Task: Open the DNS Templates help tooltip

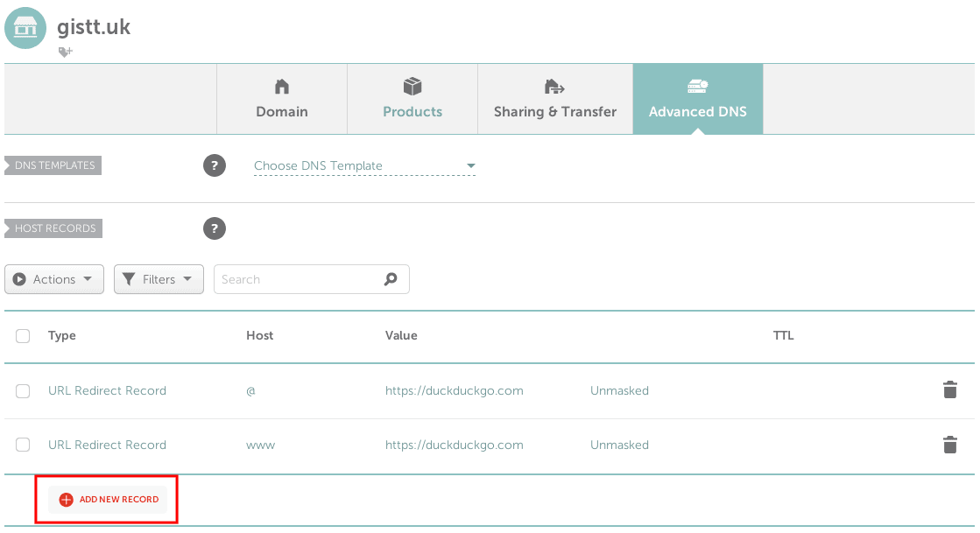Action: (215, 165)
